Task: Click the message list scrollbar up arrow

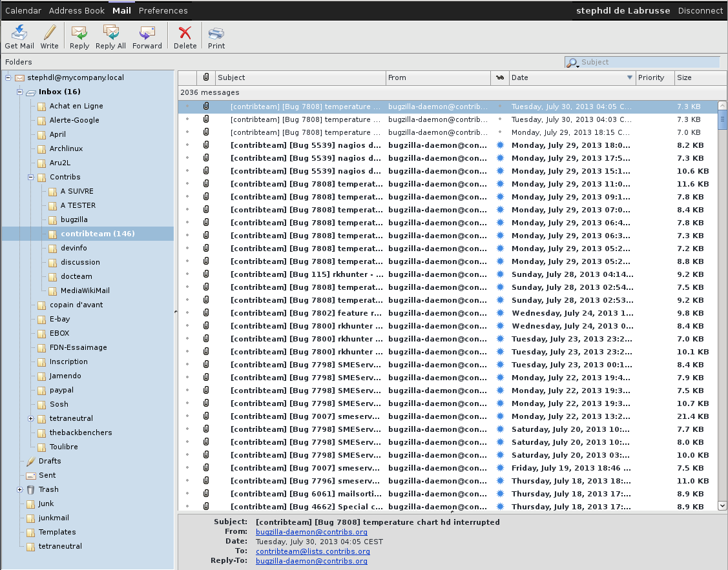Action: coord(722,105)
